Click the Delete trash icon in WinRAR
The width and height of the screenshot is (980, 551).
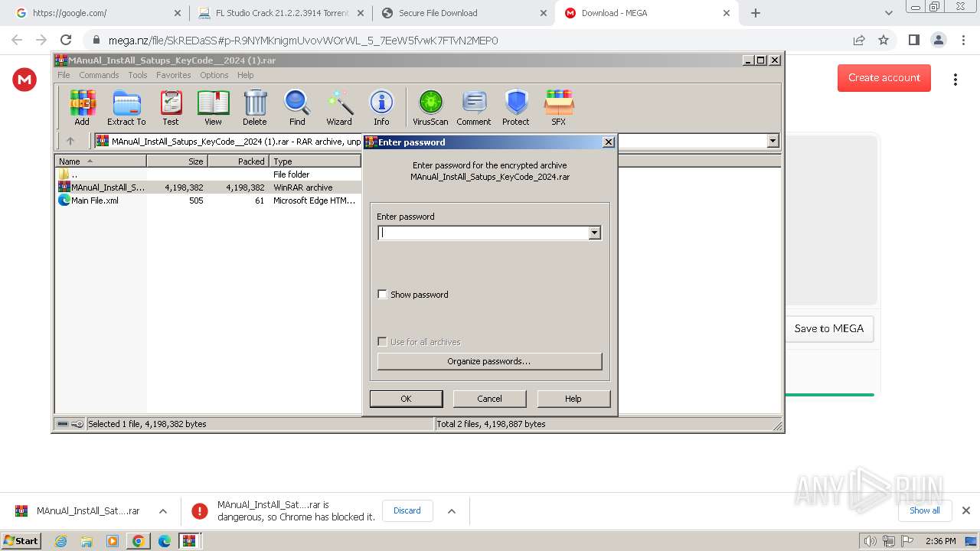pyautogui.click(x=255, y=107)
